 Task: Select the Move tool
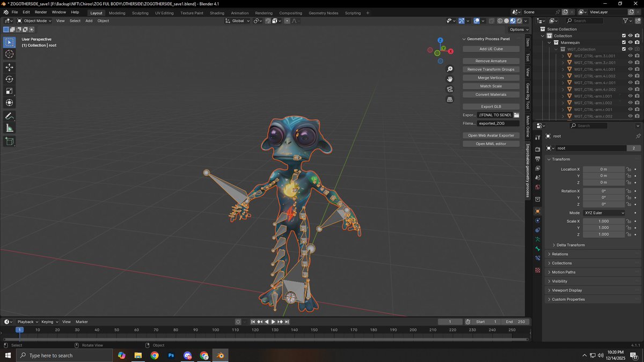10,67
